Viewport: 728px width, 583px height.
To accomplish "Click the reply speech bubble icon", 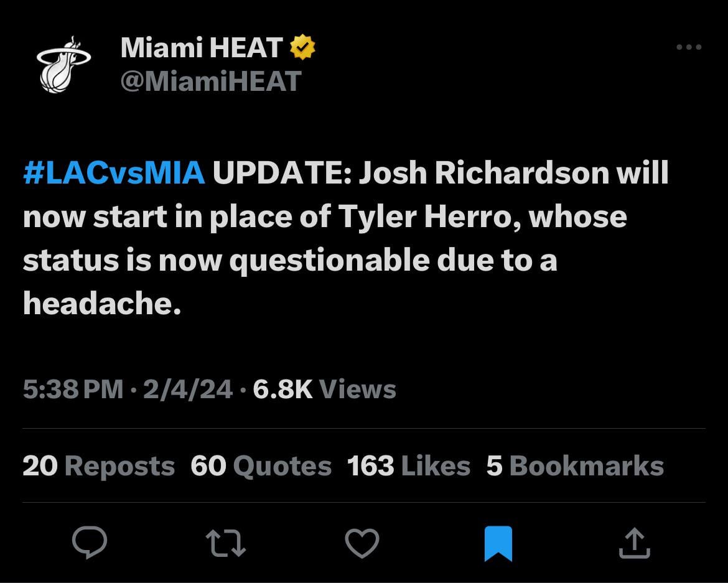I will (x=89, y=542).
